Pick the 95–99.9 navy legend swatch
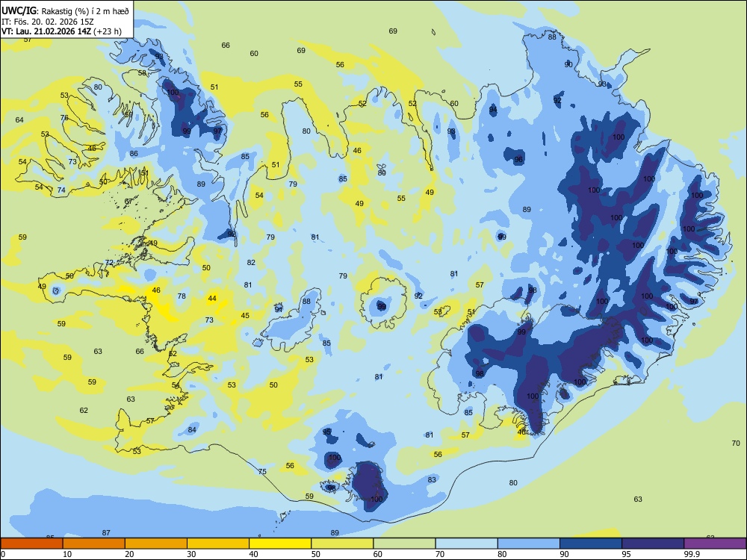 pyautogui.click(x=653, y=544)
